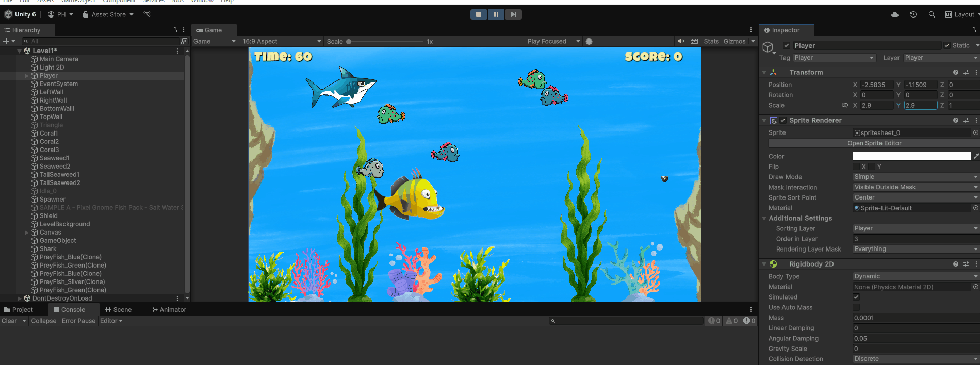The image size is (980, 365).
Task: Click the Player object cube icon in Inspector
Action: pos(768,48)
